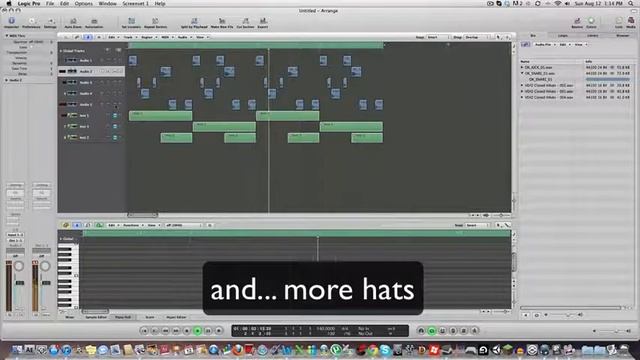Switch to the Bin tab

pos(533,36)
